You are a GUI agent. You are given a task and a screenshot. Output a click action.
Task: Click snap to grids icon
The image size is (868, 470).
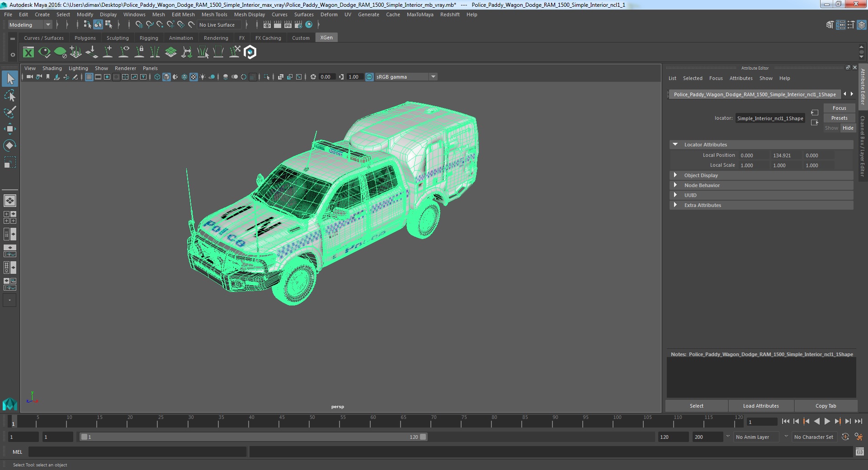point(139,25)
